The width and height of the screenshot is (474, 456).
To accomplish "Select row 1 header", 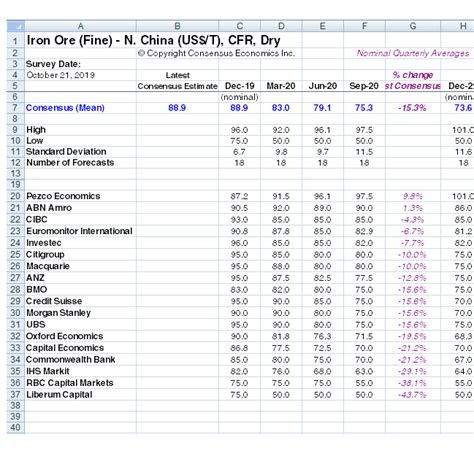I will [15, 40].
